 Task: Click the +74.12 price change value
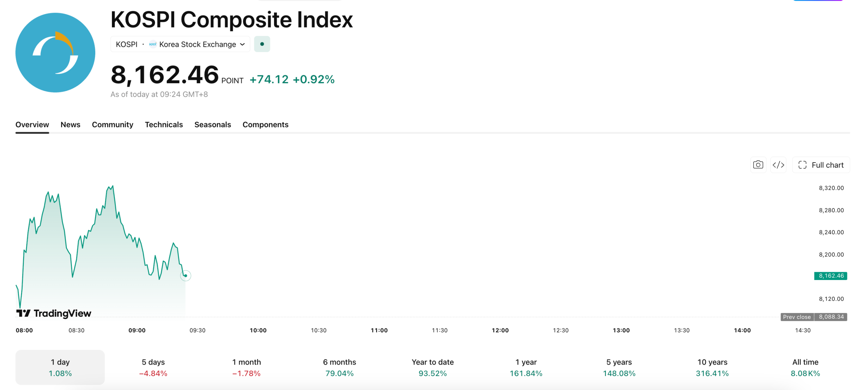(x=269, y=79)
